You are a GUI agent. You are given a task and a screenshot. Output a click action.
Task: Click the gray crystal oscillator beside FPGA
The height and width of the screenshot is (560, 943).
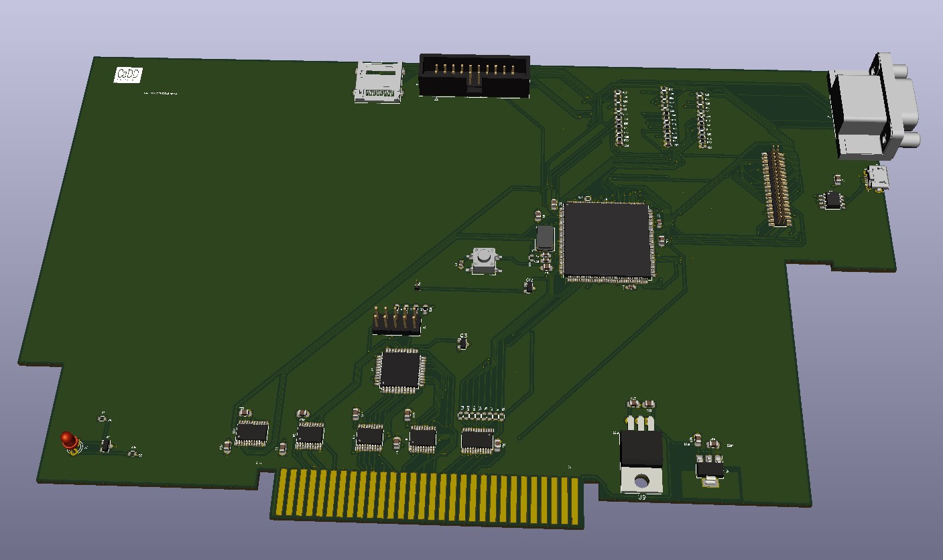point(546,238)
